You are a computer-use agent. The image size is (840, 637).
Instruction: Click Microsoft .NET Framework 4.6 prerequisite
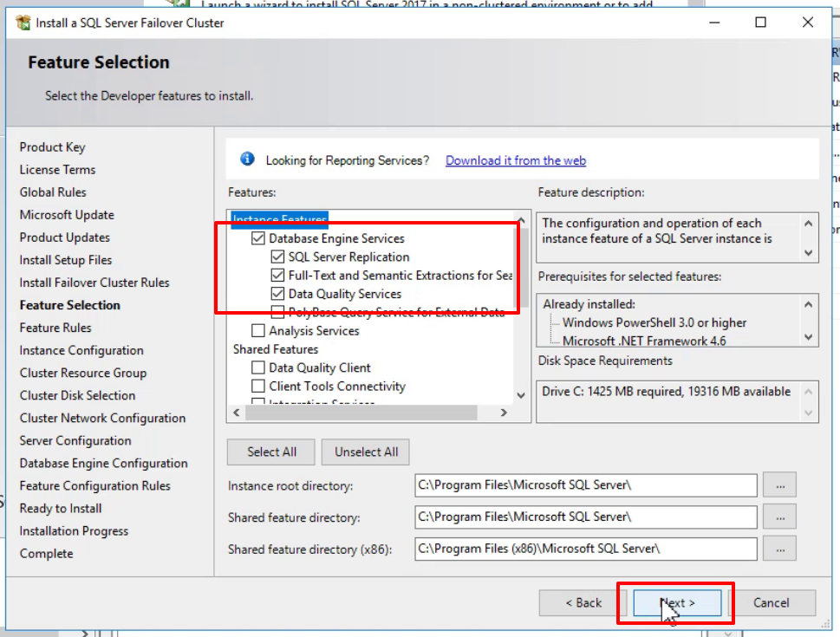[x=644, y=341]
